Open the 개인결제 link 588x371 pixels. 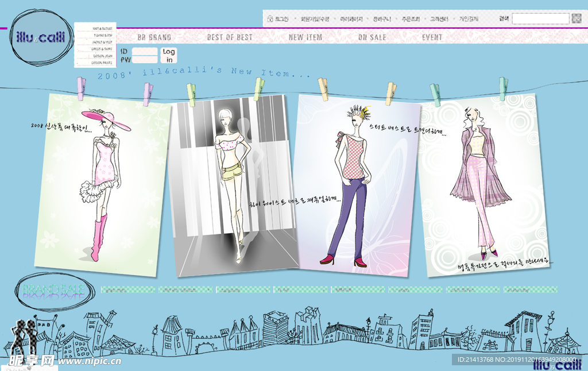(x=469, y=19)
